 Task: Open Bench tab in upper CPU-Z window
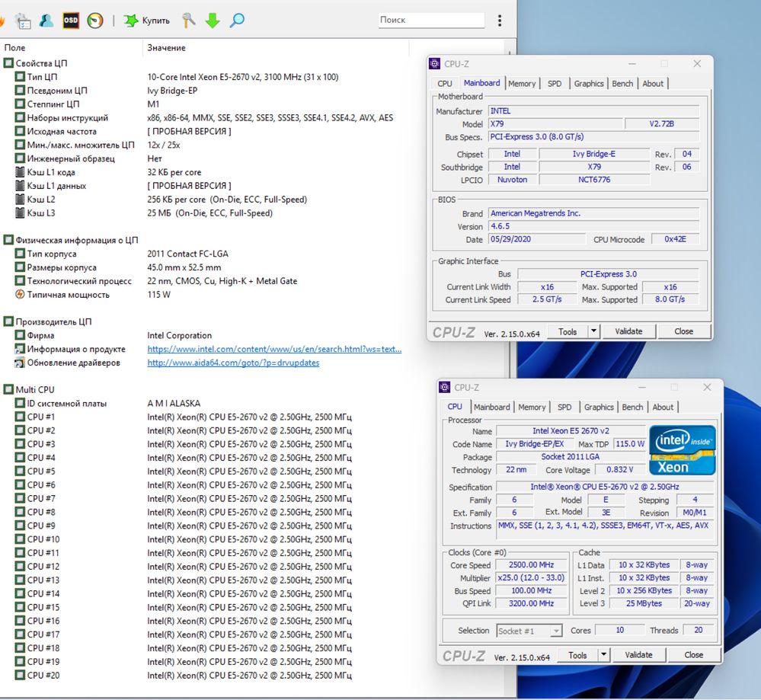[622, 84]
